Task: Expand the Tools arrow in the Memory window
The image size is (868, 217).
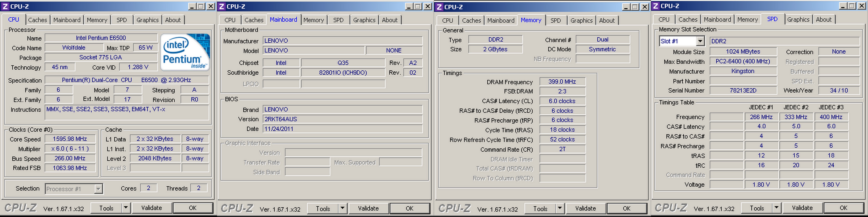Action: click(x=560, y=208)
